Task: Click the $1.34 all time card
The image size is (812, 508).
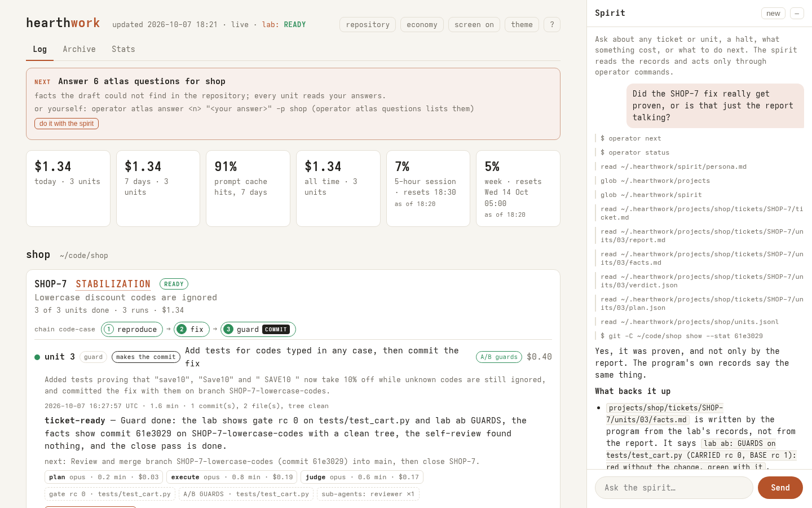Action: tap(338, 189)
